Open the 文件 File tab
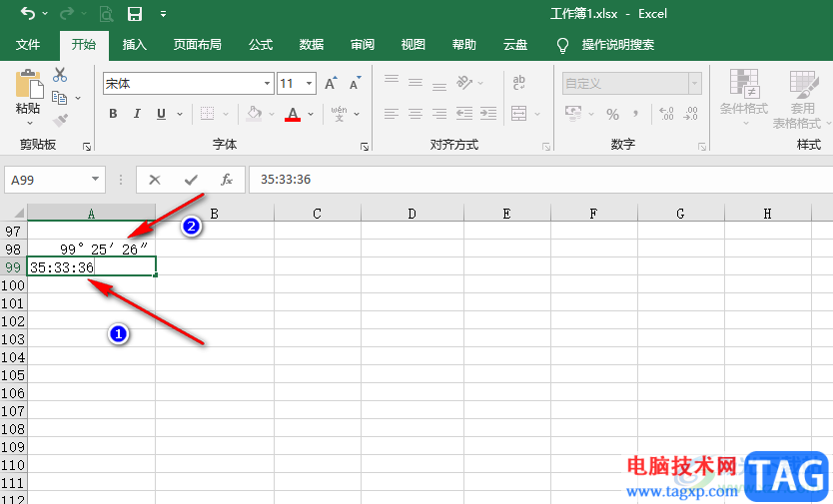 pyautogui.click(x=28, y=45)
